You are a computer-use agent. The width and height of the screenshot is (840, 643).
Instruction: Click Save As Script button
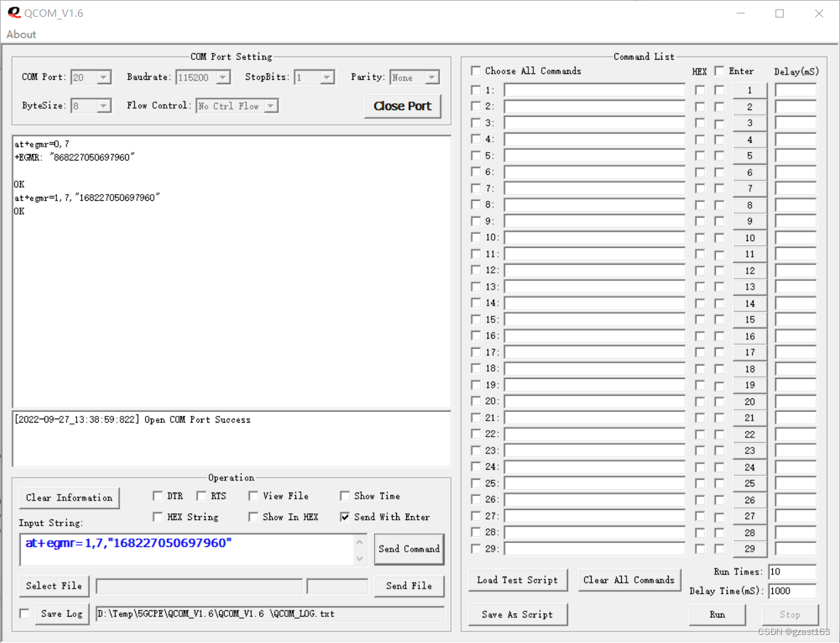pyautogui.click(x=517, y=614)
